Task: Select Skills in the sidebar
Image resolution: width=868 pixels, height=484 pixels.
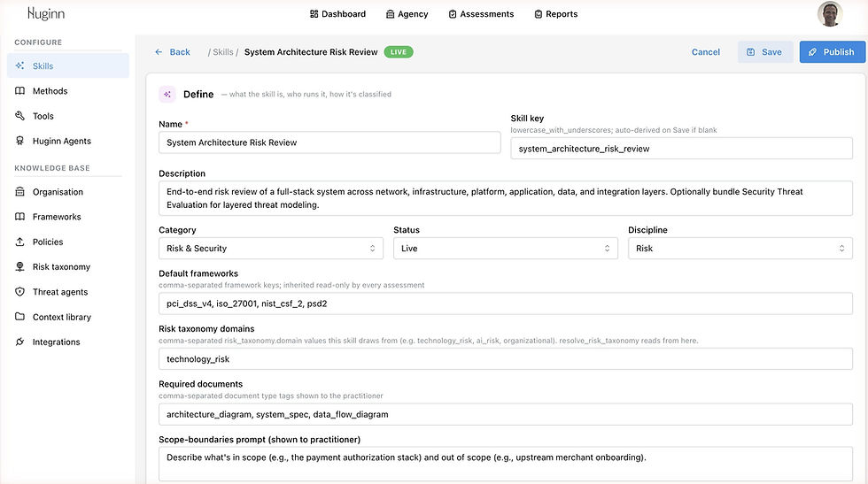Action: 68,65
